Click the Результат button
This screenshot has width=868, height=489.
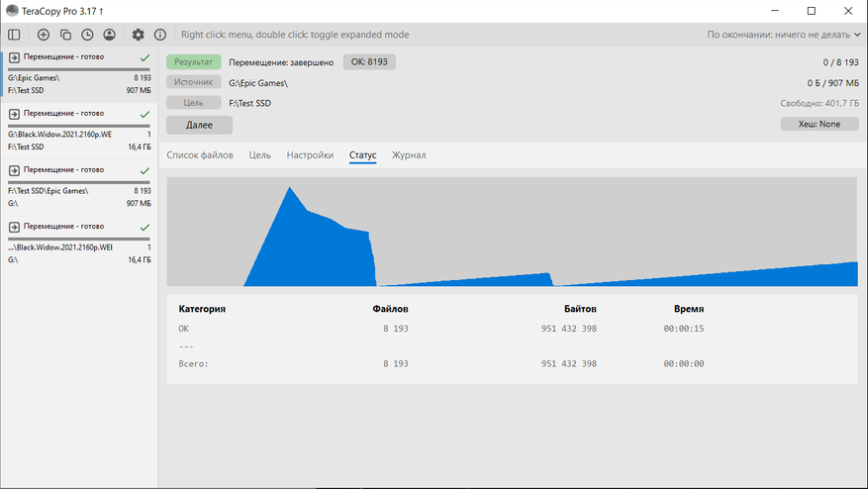pyautogui.click(x=193, y=62)
